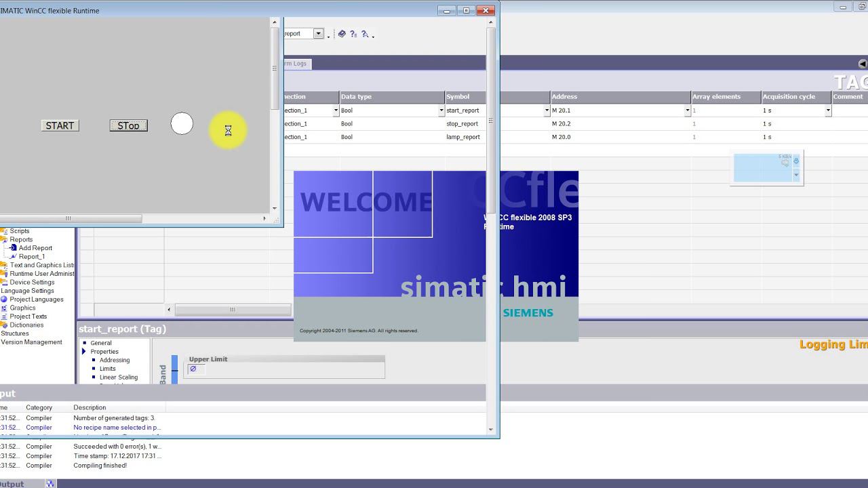
Task: Expand the network speed widget's dropdown arrow
Action: [x=796, y=175]
